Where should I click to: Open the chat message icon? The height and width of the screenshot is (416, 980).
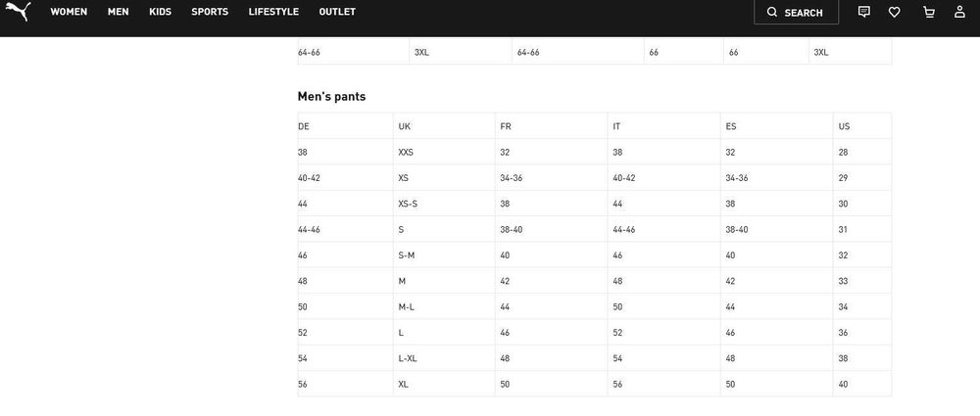(x=863, y=11)
